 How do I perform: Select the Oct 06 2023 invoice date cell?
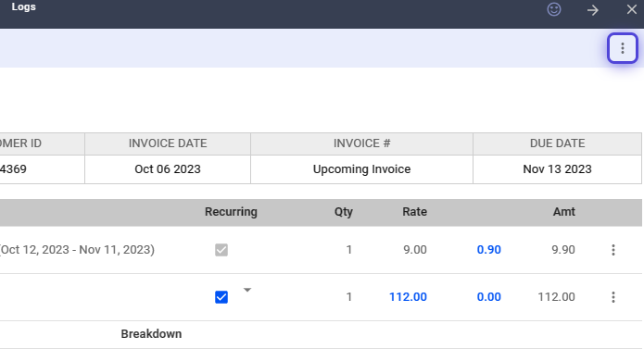click(168, 169)
